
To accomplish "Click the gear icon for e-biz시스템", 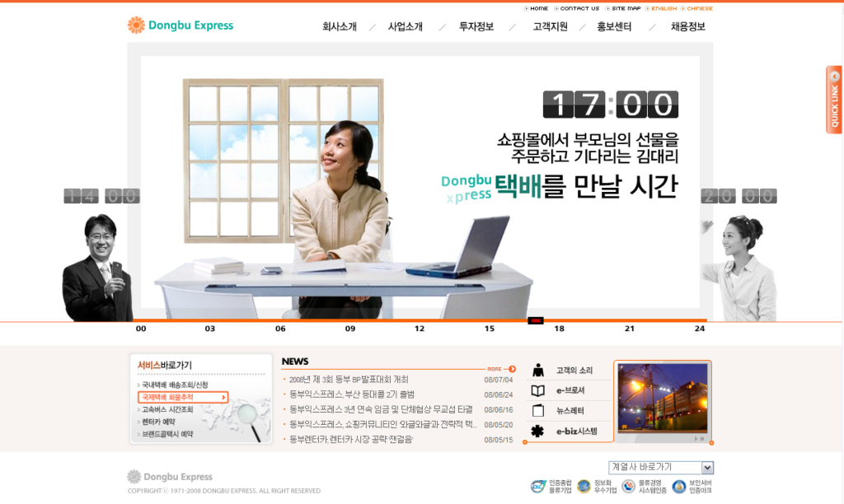I will click(x=537, y=431).
